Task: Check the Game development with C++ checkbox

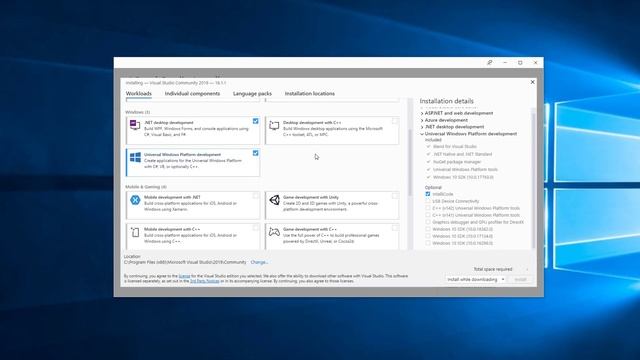Action: pyautogui.click(x=395, y=228)
